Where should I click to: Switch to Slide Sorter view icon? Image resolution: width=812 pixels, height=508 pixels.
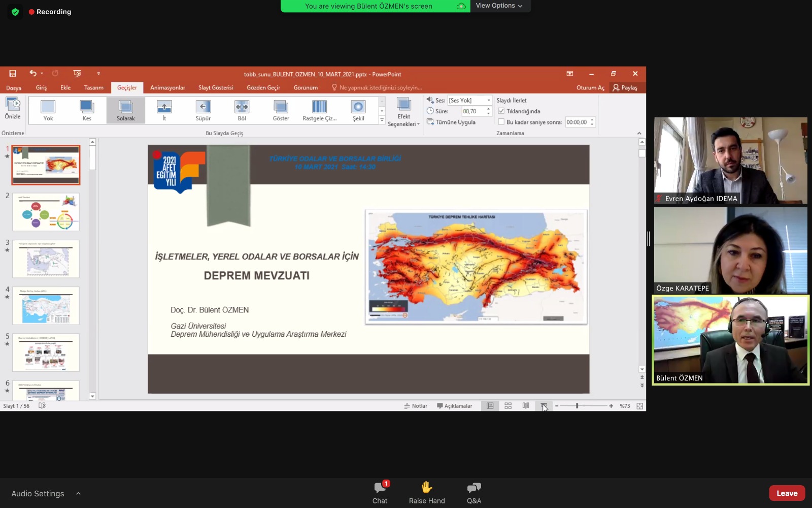click(508, 406)
